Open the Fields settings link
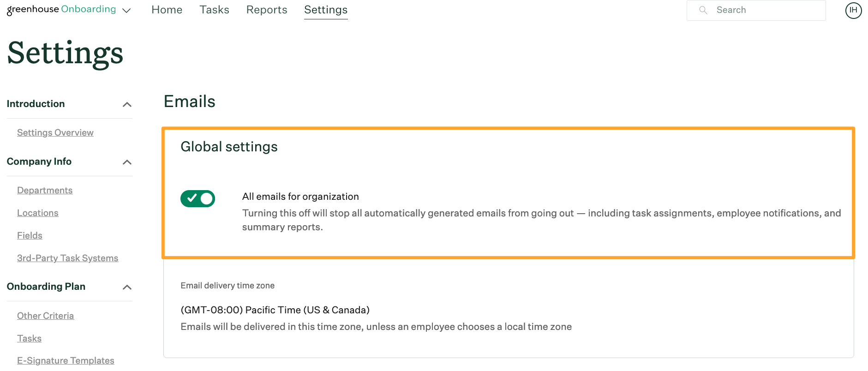This screenshot has height=371, width=868. tap(30, 236)
